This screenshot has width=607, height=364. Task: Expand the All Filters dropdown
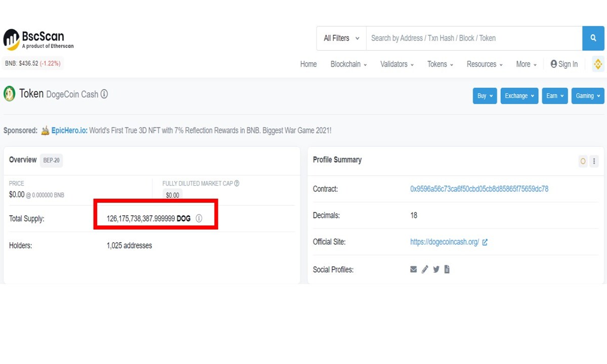tap(341, 38)
